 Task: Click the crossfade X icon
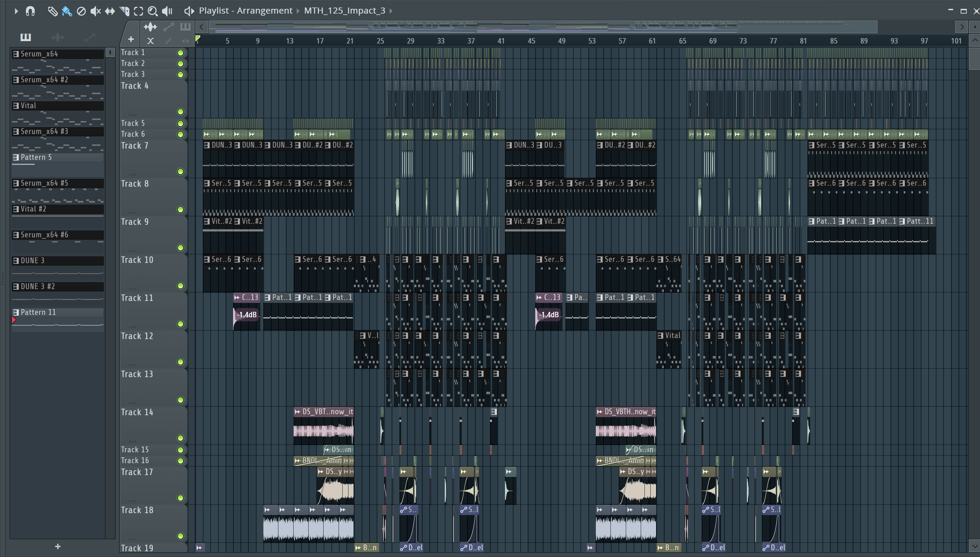pyautogui.click(x=150, y=40)
